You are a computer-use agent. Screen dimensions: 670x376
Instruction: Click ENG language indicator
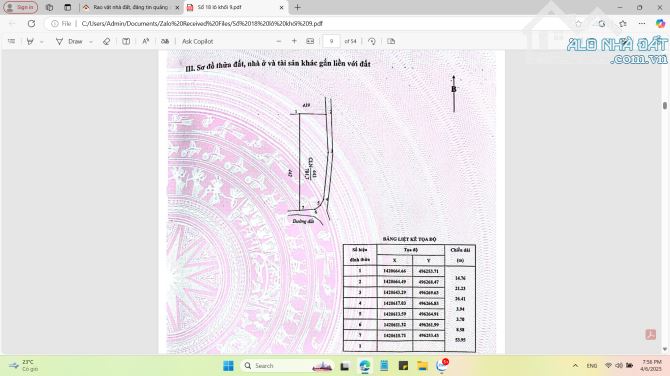[592, 366]
